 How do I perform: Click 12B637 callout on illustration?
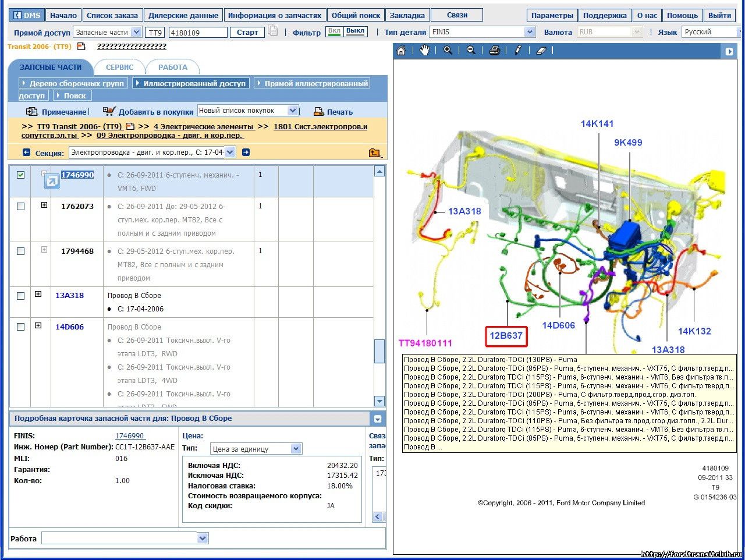click(506, 335)
